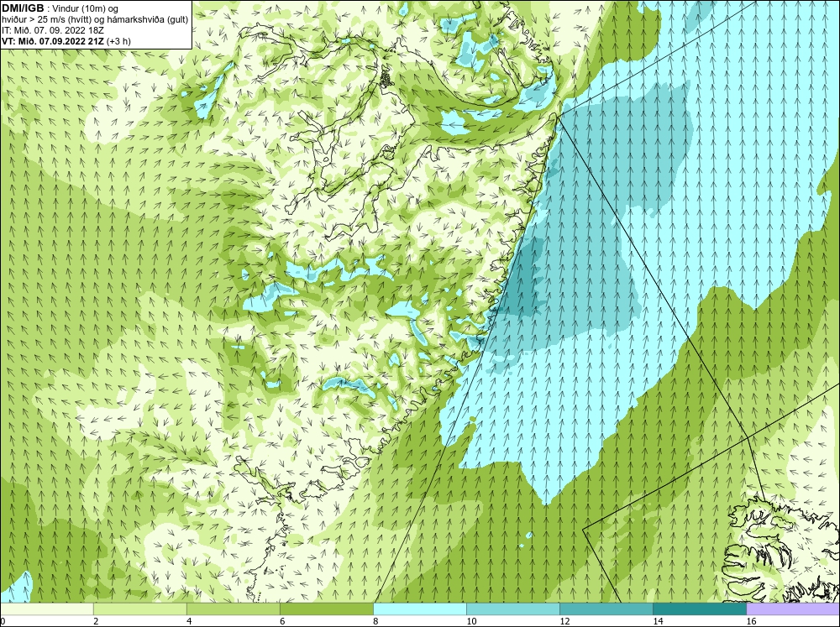Click the 10–12 m/s cyan legend swatch
The image size is (840, 627).
point(512,609)
